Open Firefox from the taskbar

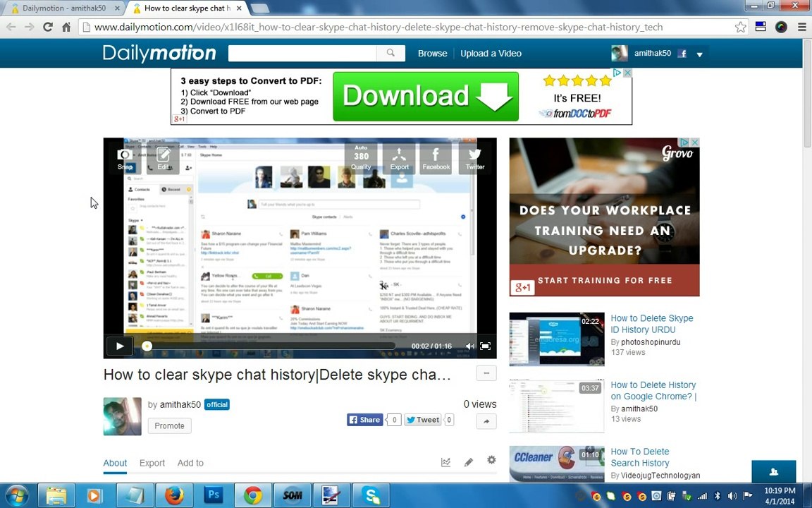tap(175, 495)
